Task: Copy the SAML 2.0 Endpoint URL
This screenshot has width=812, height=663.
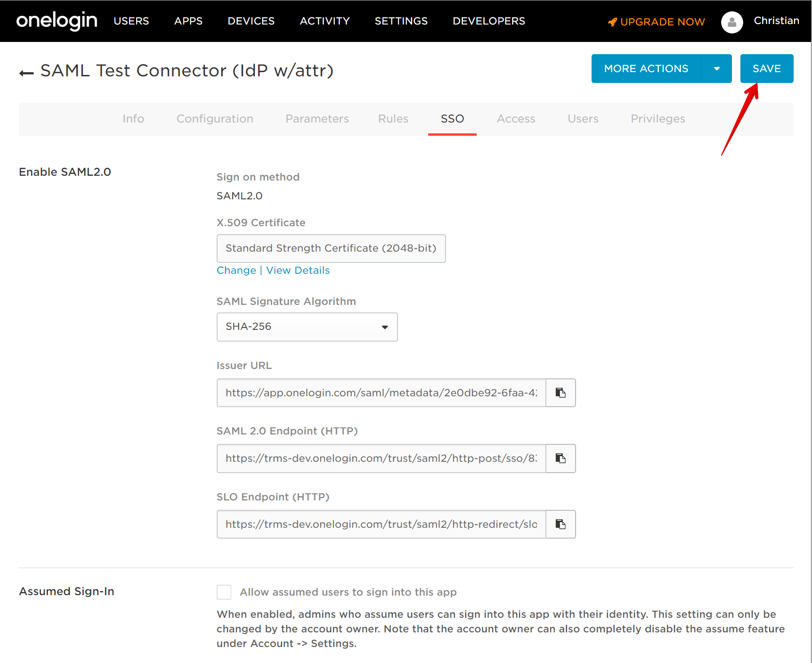Action: pos(560,458)
